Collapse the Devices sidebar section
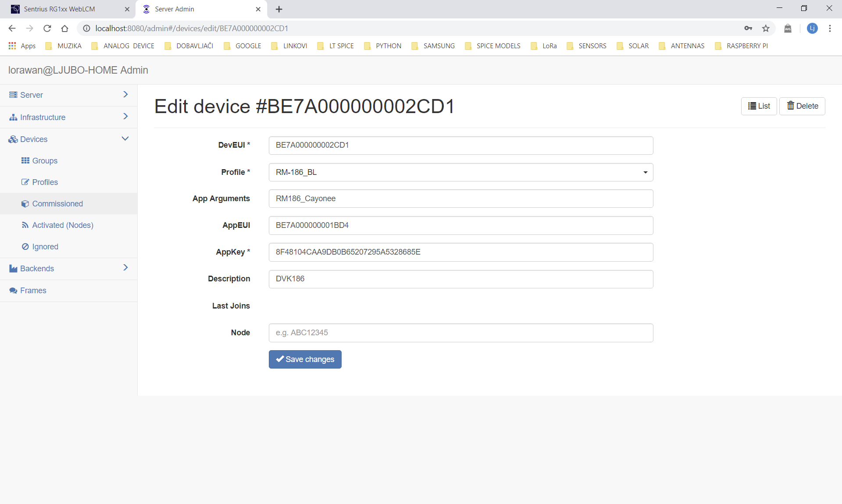 (x=68, y=139)
